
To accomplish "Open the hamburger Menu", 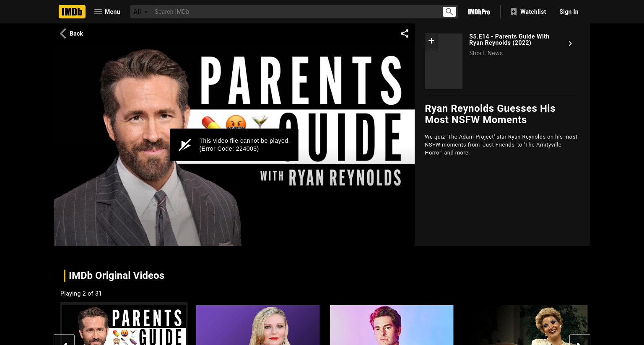I will click(x=107, y=12).
